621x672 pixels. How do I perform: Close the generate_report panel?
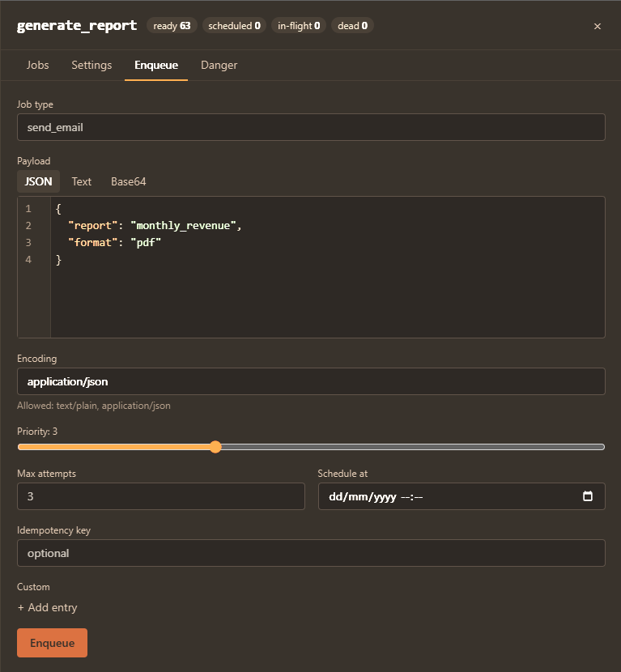[x=597, y=26]
